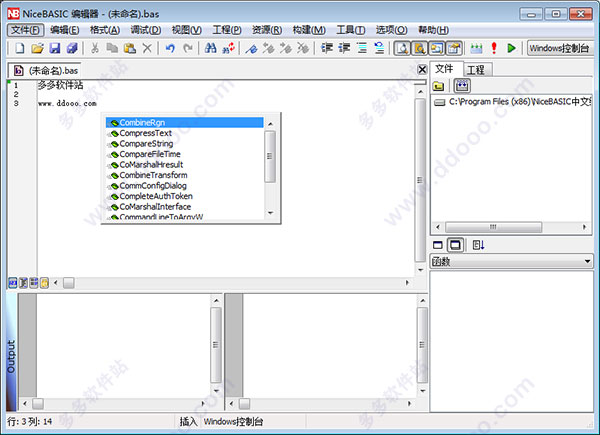This screenshot has height=435, width=600.
Task: Save the file with the floppy-disk icon
Action: pyautogui.click(x=55, y=48)
